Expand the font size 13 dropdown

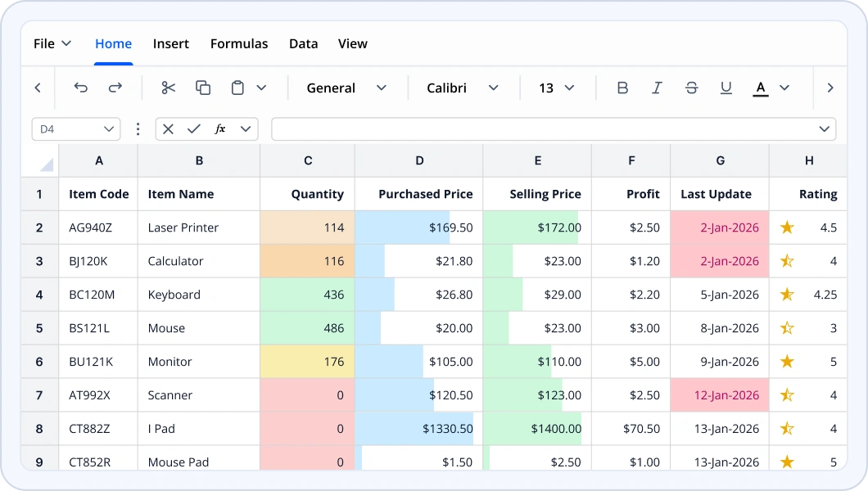point(556,88)
